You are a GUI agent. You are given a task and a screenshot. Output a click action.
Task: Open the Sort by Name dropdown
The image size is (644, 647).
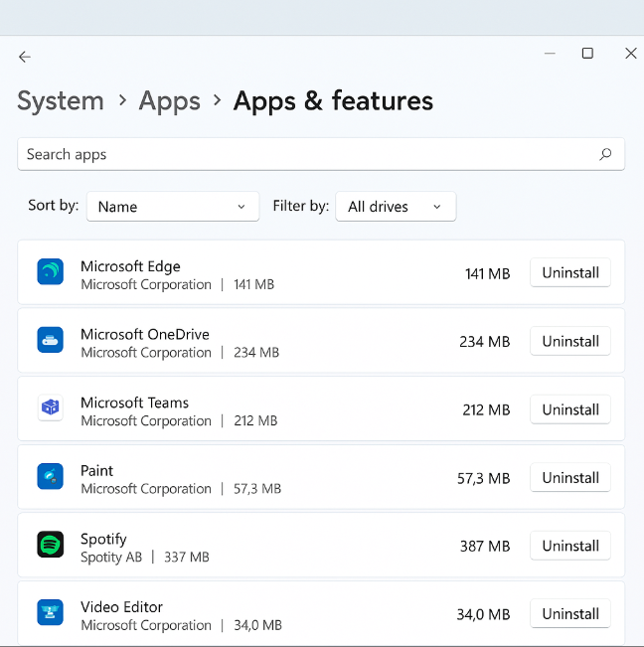click(x=173, y=207)
